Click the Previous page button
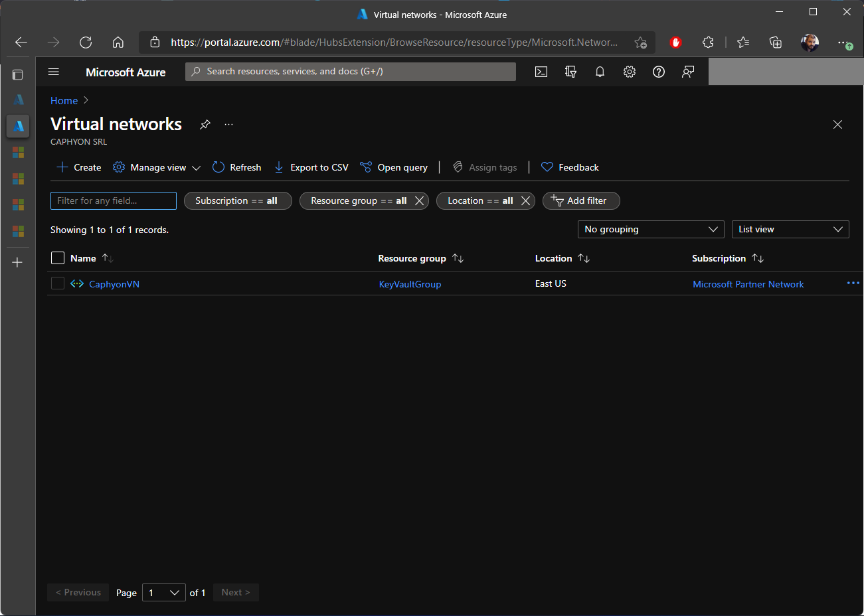Viewport: 864px width, 616px height. pyautogui.click(x=78, y=592)
